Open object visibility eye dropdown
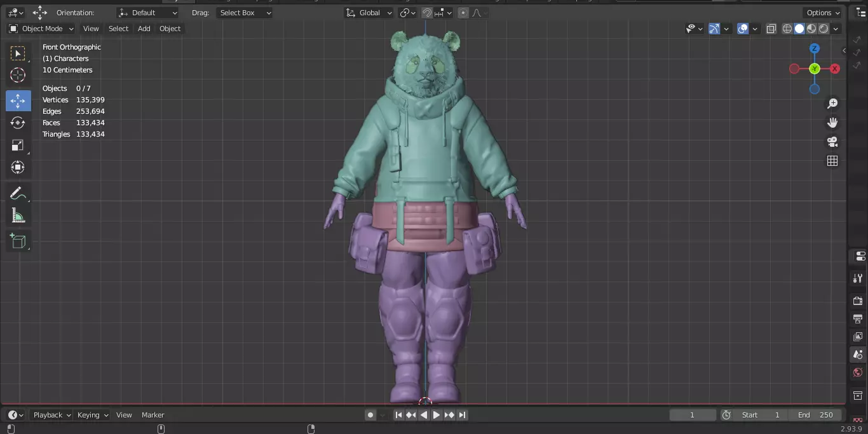The height and width of the screenshot is (434, 868). (x=695, y=29)
